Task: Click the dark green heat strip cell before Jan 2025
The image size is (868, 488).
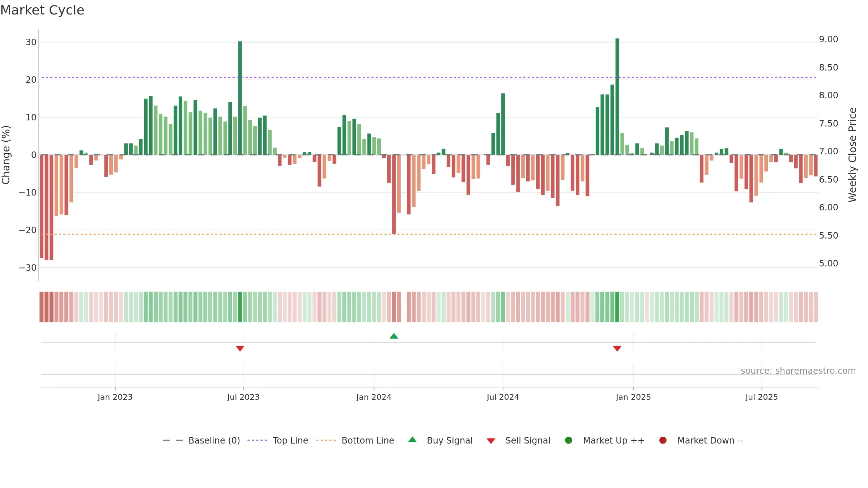Action: 617,307
